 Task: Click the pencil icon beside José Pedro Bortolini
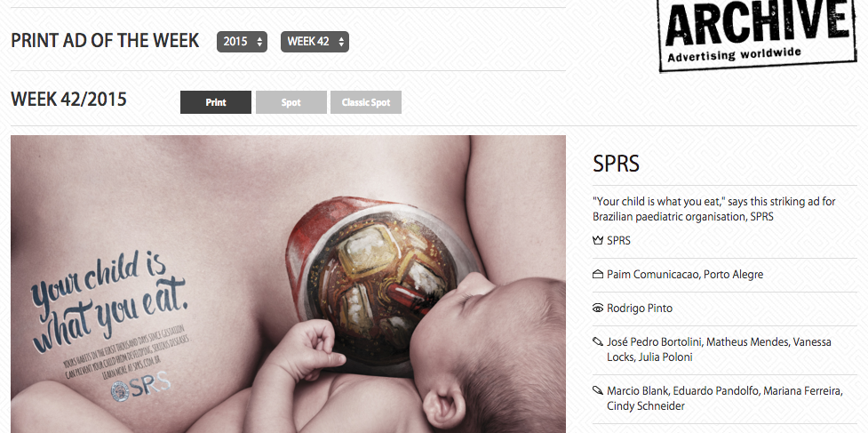pos(597,342)
